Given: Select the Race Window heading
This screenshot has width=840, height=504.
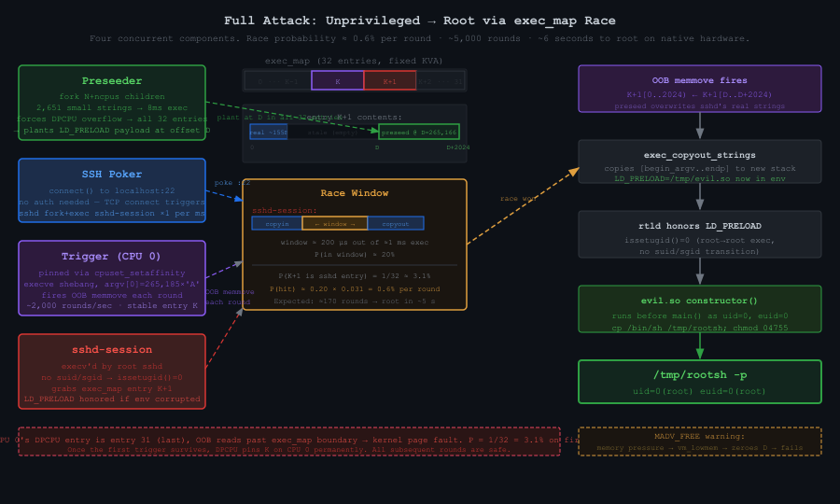Looking at the screenshot, I should pos(355,193).
